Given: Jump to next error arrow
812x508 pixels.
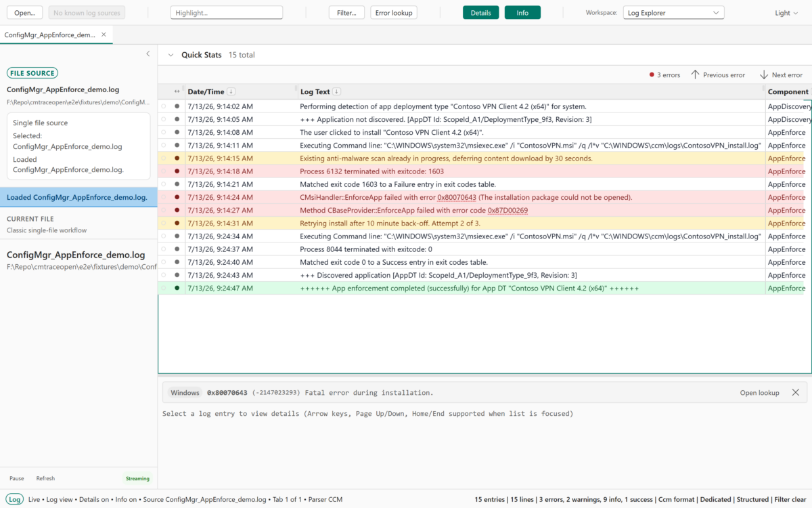Looking at the screenshot, I should click(x=764, y=75).
